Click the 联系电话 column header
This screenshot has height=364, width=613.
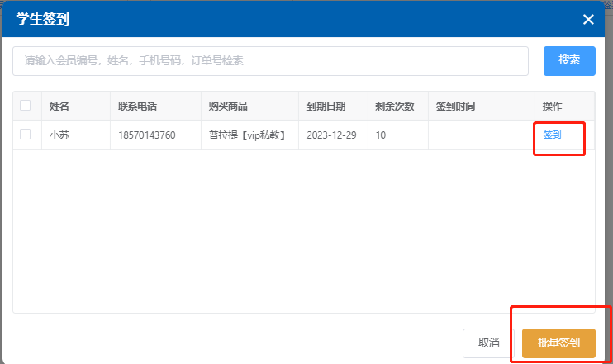pos(137,106)
